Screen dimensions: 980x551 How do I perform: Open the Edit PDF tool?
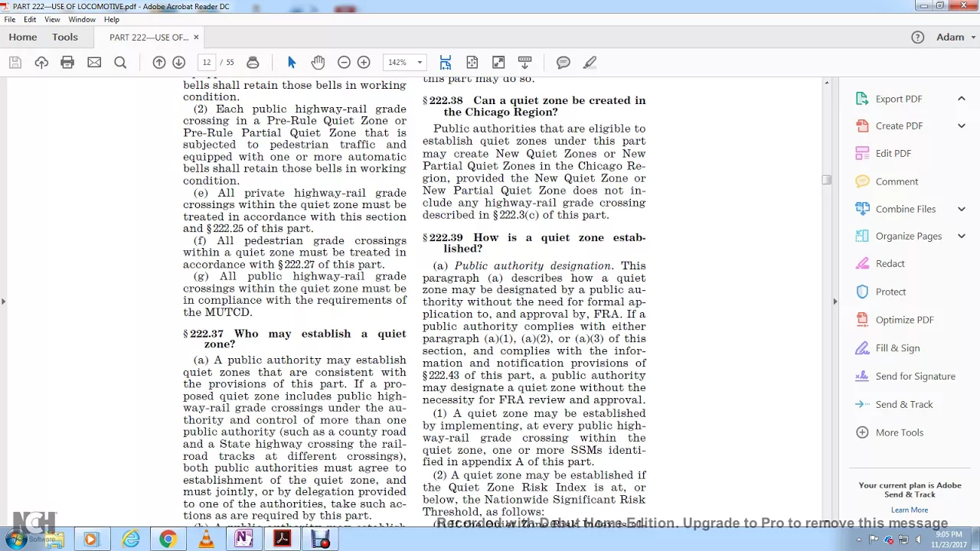[893, 153]
